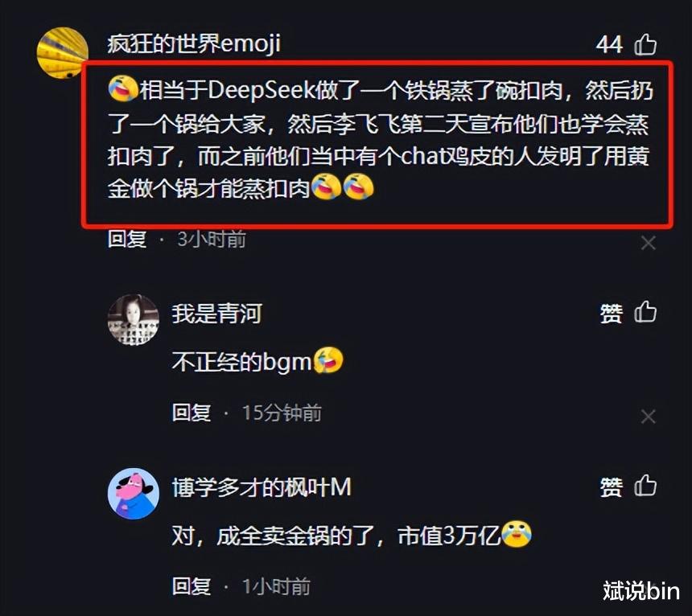Click thumbs-up icon on 我是青河's comment
Image resolution: width=692 pixels, height=616 pixels.
(x=645, y=312)
